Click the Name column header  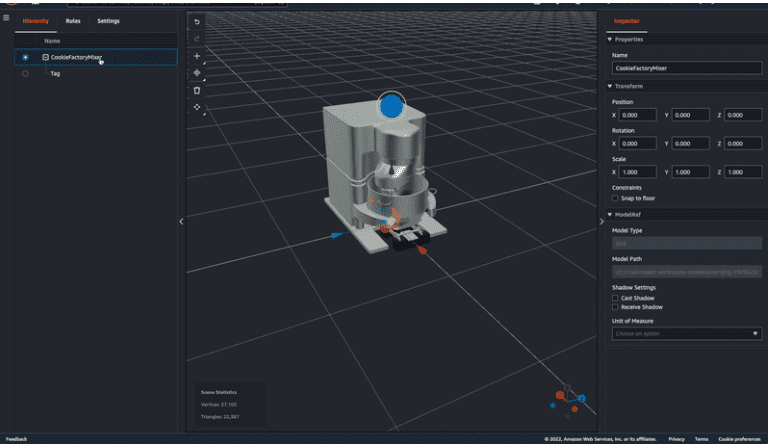pyautogui.click(x=52, y=41)
